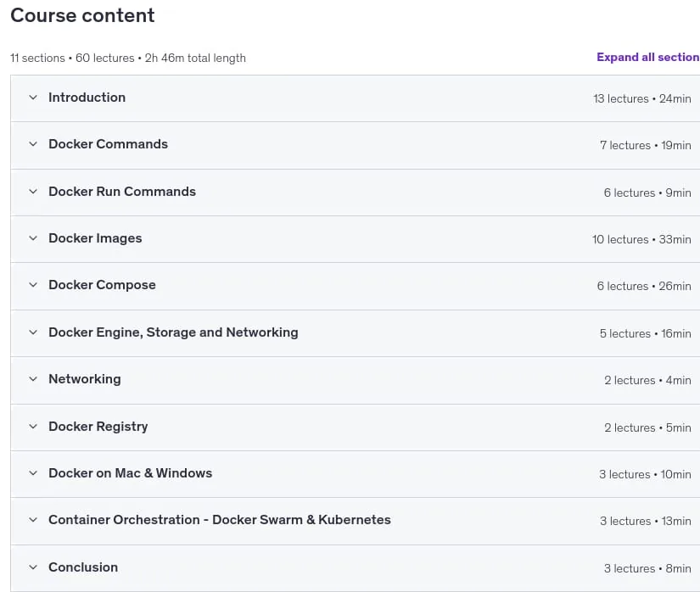Viewport: 700px width, 592px height.
Task: Click the Course content heading
Action: pyautogui.click(x=82, y=15)
